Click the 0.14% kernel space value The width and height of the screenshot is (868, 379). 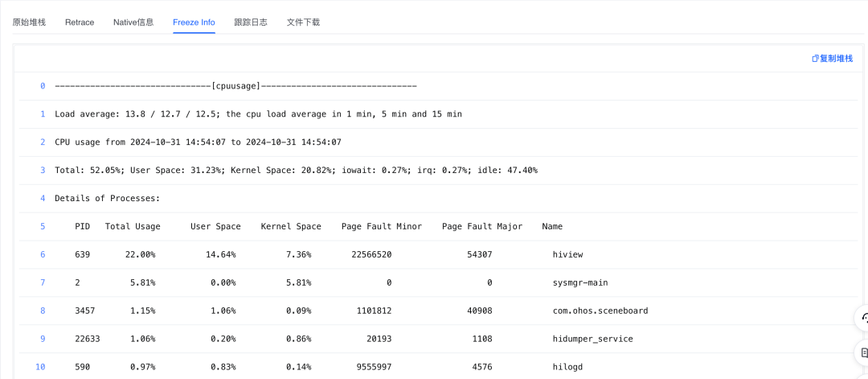tap(299, 367)
